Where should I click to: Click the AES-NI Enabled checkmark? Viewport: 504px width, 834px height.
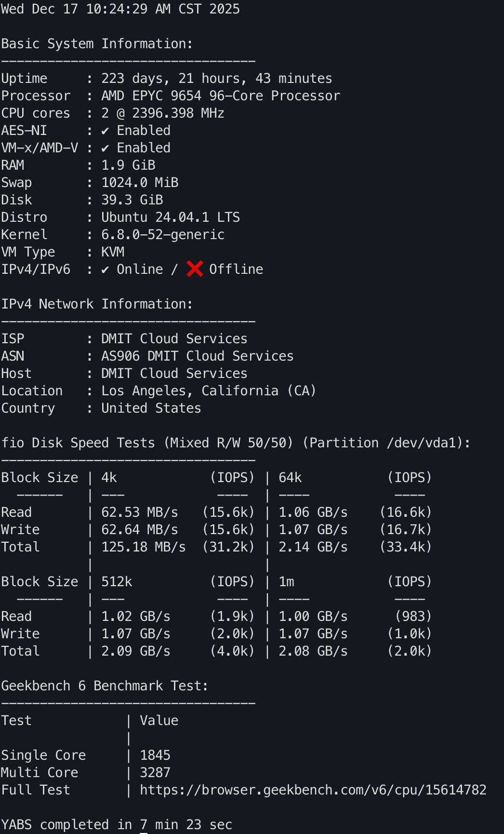[x=105, y=131]
